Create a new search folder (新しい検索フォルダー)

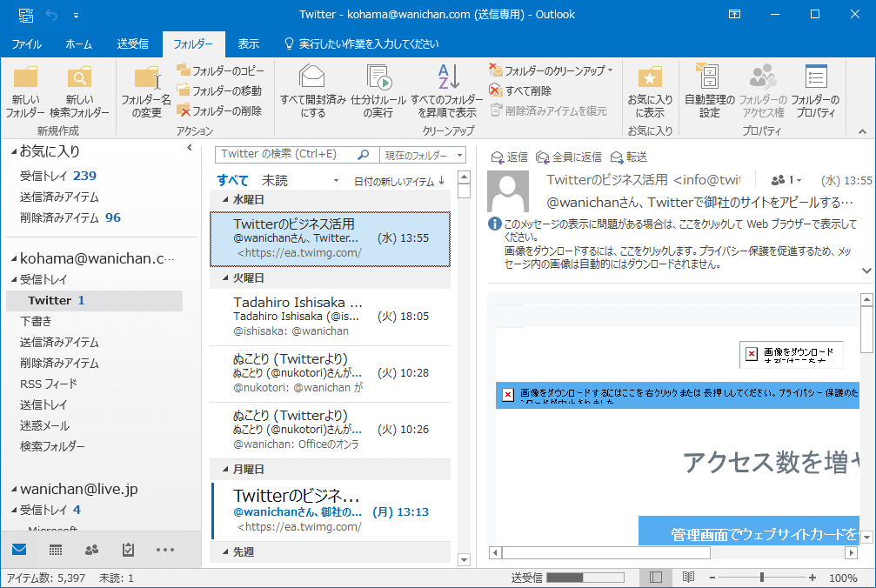(x=79, y=91)
